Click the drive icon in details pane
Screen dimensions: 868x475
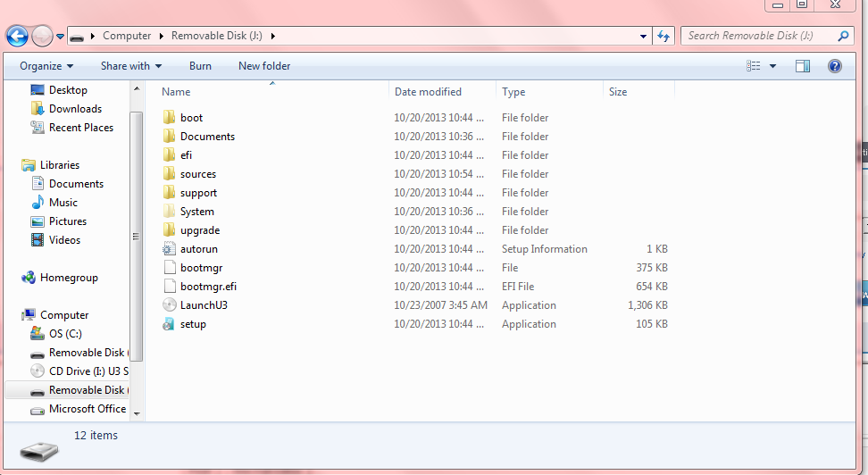click(39, 451)
